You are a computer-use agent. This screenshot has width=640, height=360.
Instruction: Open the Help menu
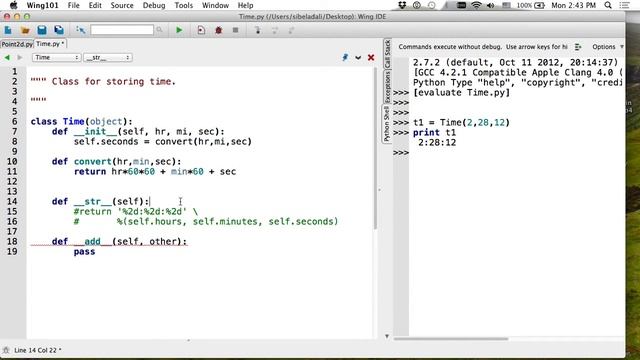tap(245, 5)
